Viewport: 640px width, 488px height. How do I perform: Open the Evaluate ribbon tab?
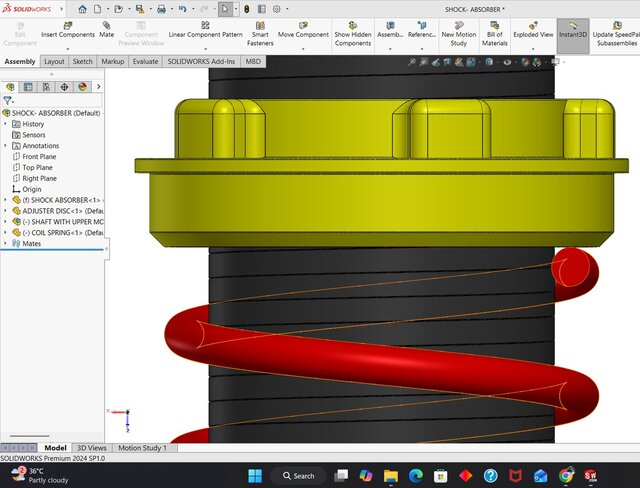pos(145,62)
